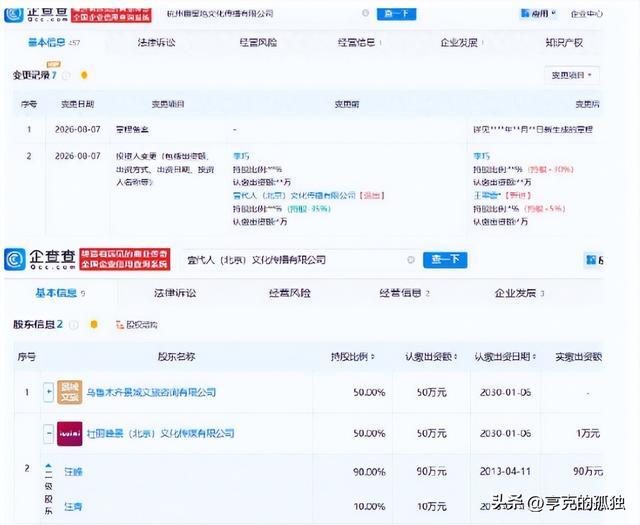Open 乌鲁木齐 company shareholder link
Image resolution: width=640 pixels, height=525 pixels.
click(151, 392)
